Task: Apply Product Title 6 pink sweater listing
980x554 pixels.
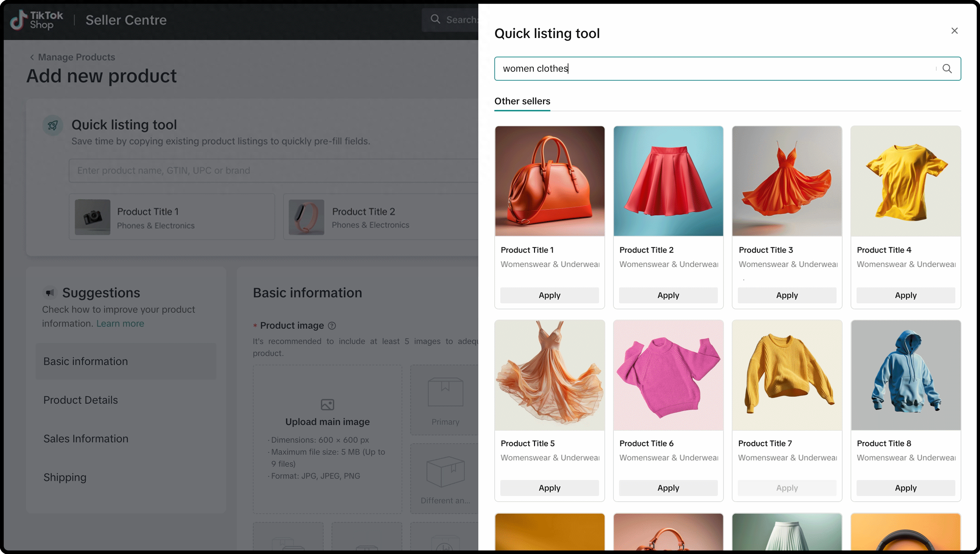Action: 668,488
